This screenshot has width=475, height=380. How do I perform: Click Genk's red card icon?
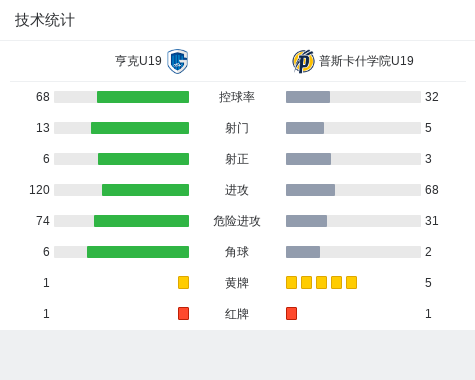(183, 313)
